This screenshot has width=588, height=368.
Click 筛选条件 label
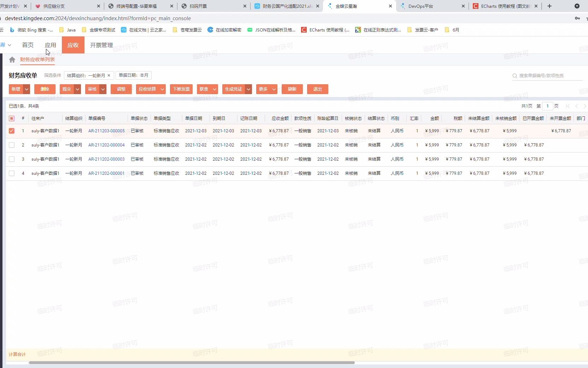[53, 75]
